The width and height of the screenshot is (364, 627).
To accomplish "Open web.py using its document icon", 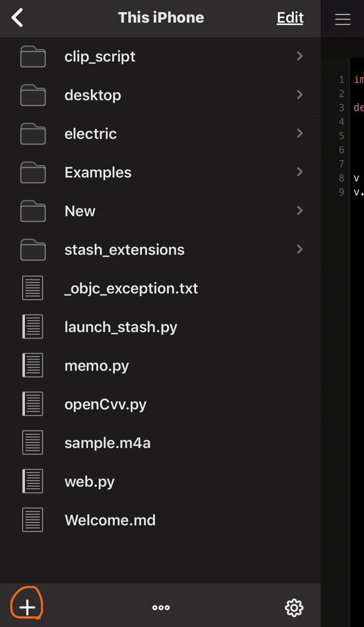I will [32, 481].
